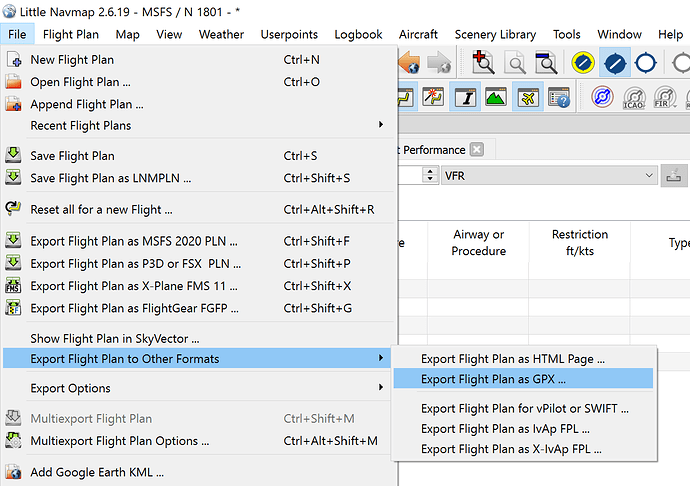Open the simulator aircraft window icon
This screenshot has width=690, height=486.
pos(526,98)
